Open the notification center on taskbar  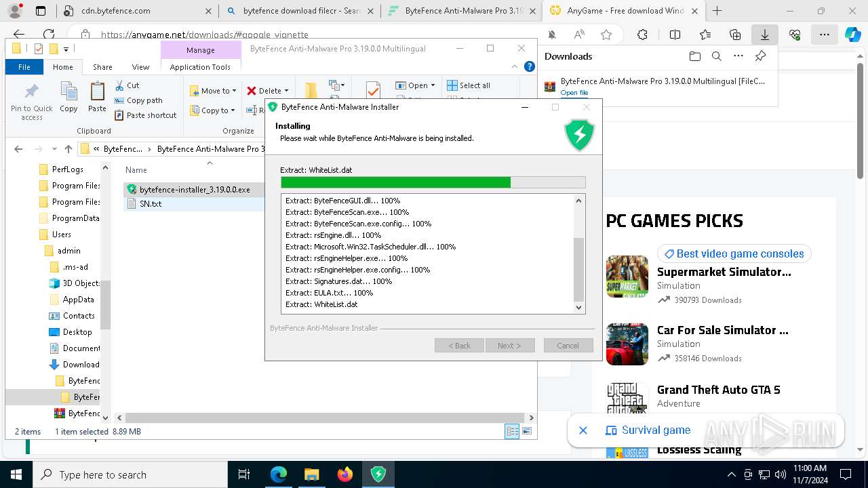point(846,474)
